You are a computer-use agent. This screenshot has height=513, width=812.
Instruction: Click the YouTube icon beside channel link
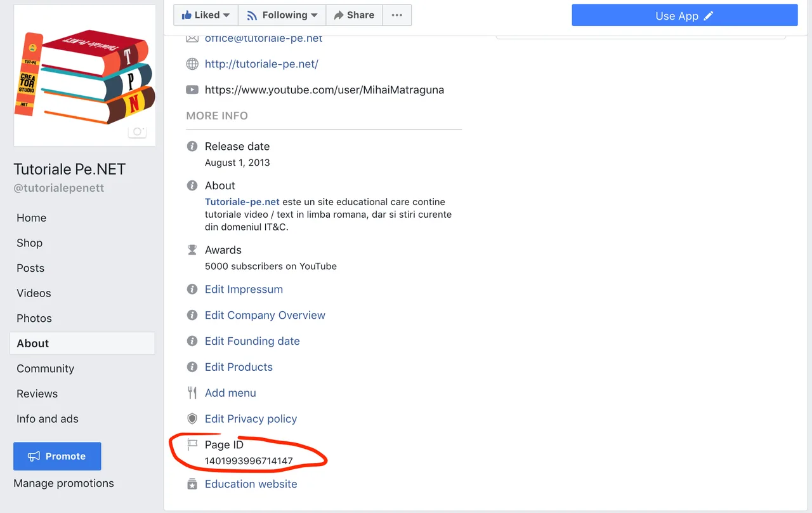(x=192, y=90)
